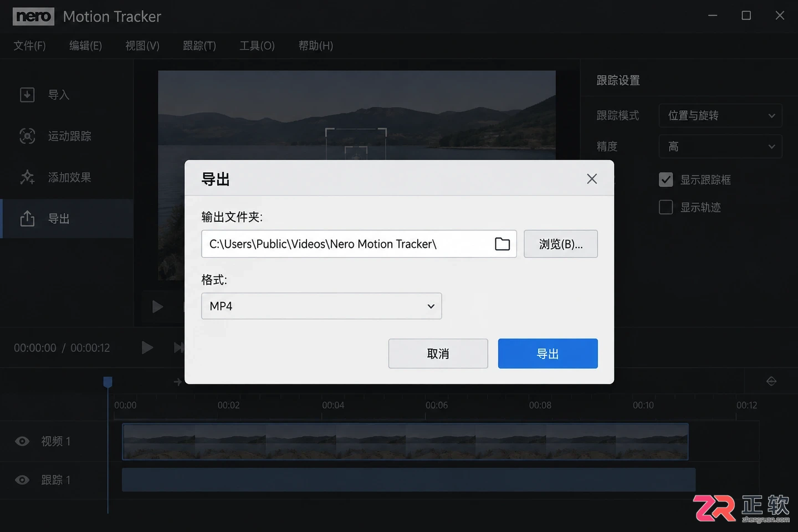This screenshot has height=532, width=798.
Task: Open the 跟踪(T) menu
Action: pyautogui.click(x=199, y=45)
